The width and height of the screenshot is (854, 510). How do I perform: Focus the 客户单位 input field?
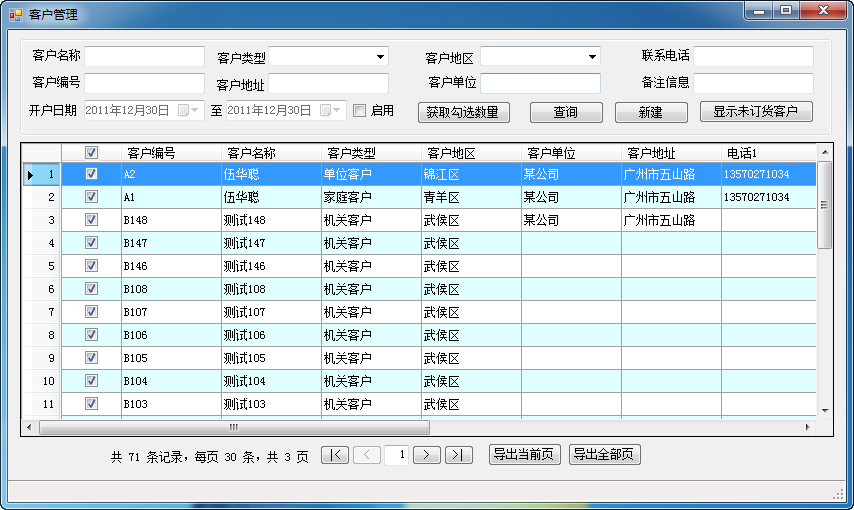[x=540, y=83]
